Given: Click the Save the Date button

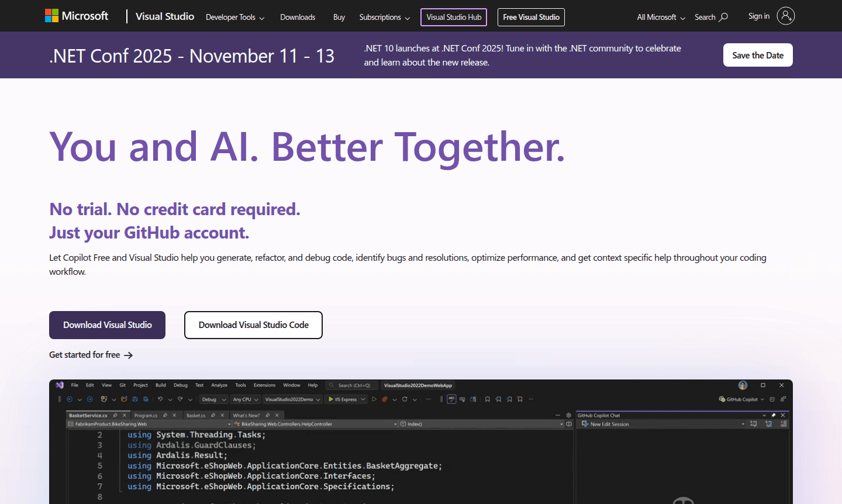Looking at the screenshot, I should click(758, 55).
